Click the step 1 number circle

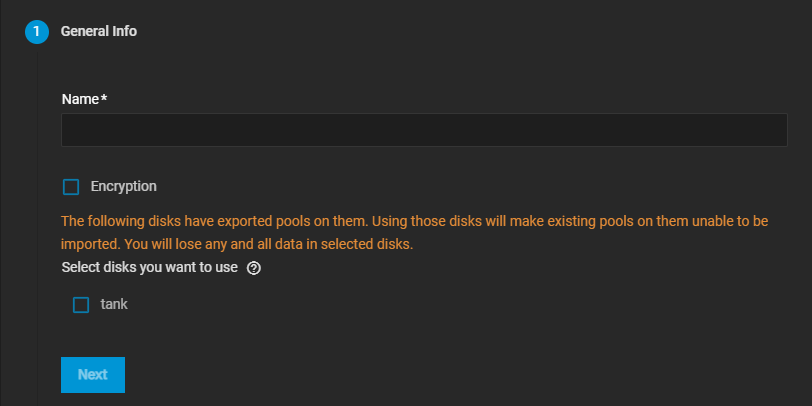point(37,32)
